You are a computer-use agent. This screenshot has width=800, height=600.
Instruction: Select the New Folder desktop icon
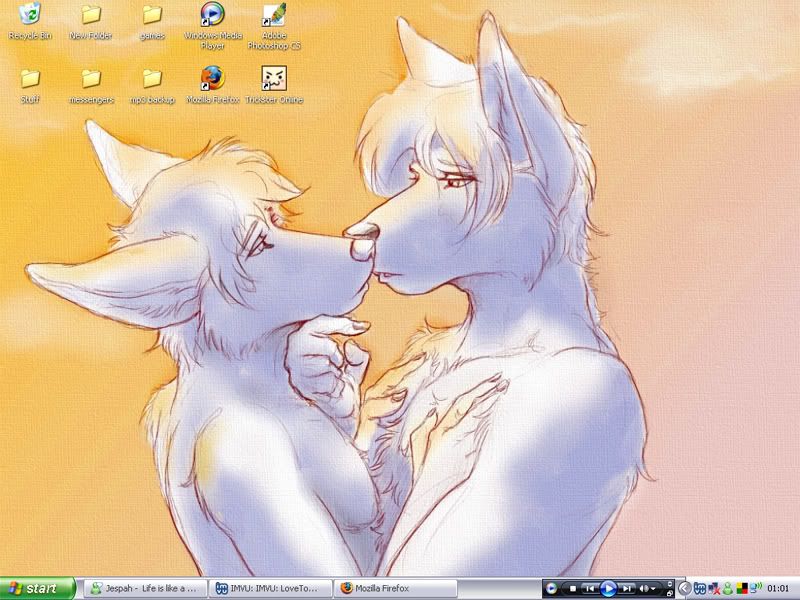point(91,21)
